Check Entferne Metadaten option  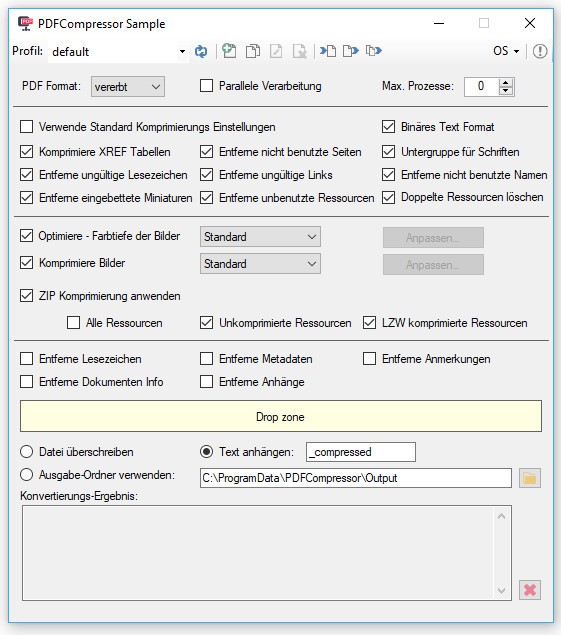207,359
